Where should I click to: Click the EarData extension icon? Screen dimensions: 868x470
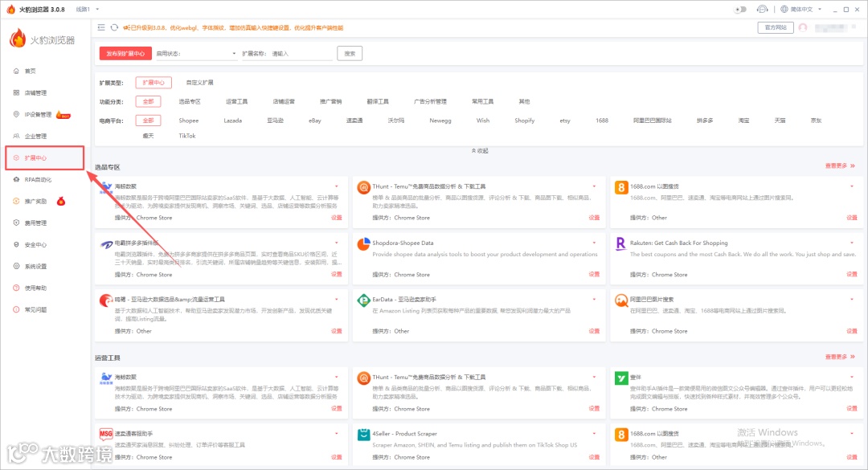[363, 300]
